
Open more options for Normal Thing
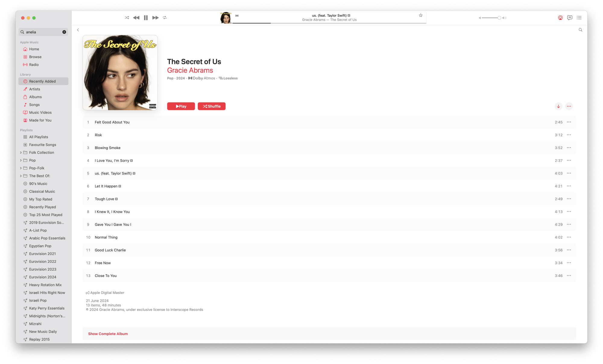[569, 237]
